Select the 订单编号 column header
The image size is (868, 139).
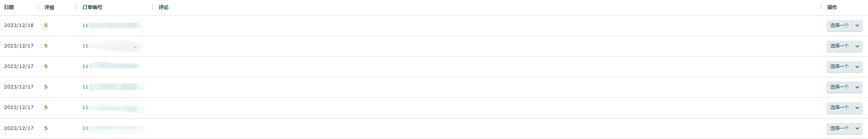tap(93, 7)
